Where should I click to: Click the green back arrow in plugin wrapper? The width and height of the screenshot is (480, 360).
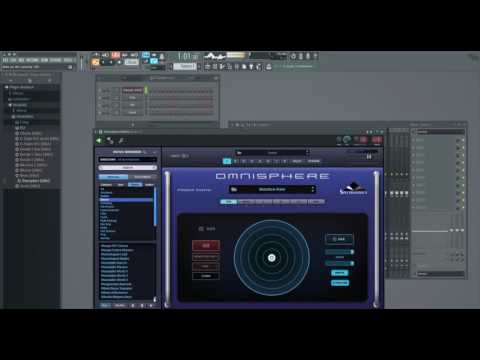(x=99, y=141)
